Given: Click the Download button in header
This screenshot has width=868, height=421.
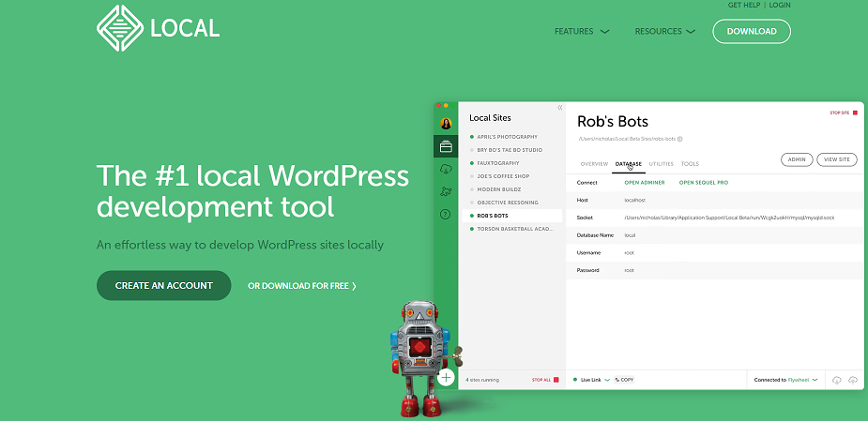Looking at the screenshot, I should [752, 31].
